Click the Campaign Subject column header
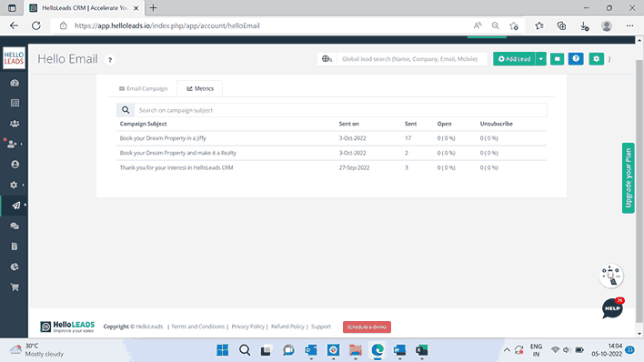The width and height of the screenshot is (644, 362). pos(143,124)
